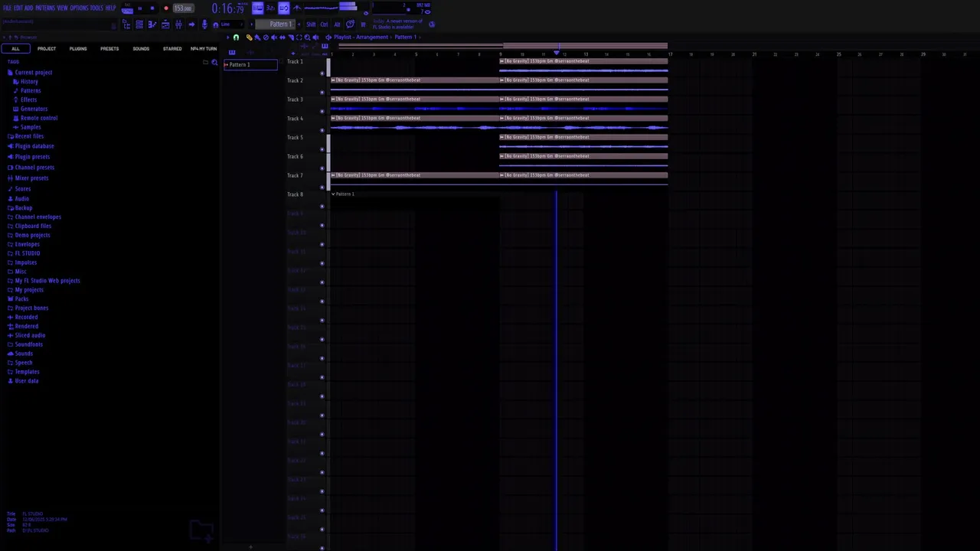Mute Track 8 using its dot
Image resolution: width=980 pixels, height=551 pixels.
(322, 207)
